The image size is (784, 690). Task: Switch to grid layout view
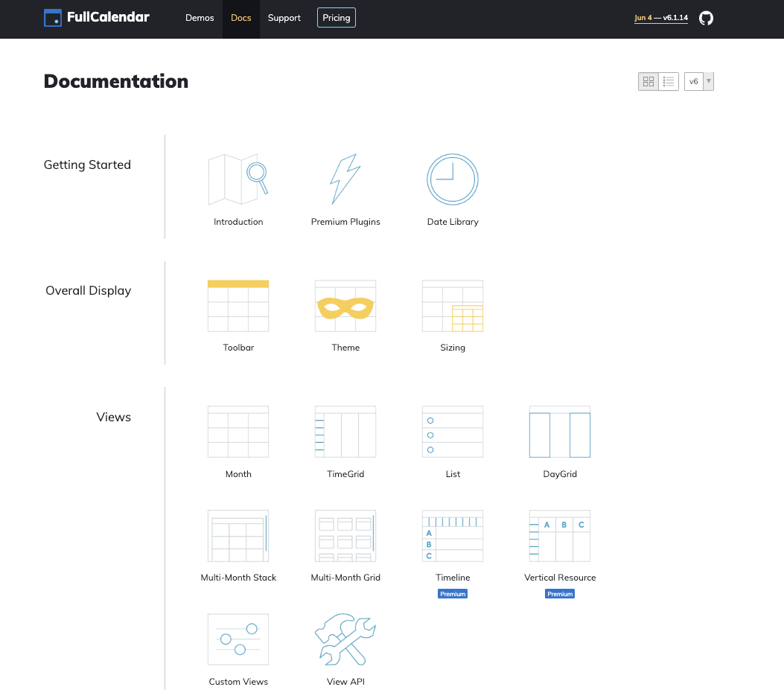[648, 81]
